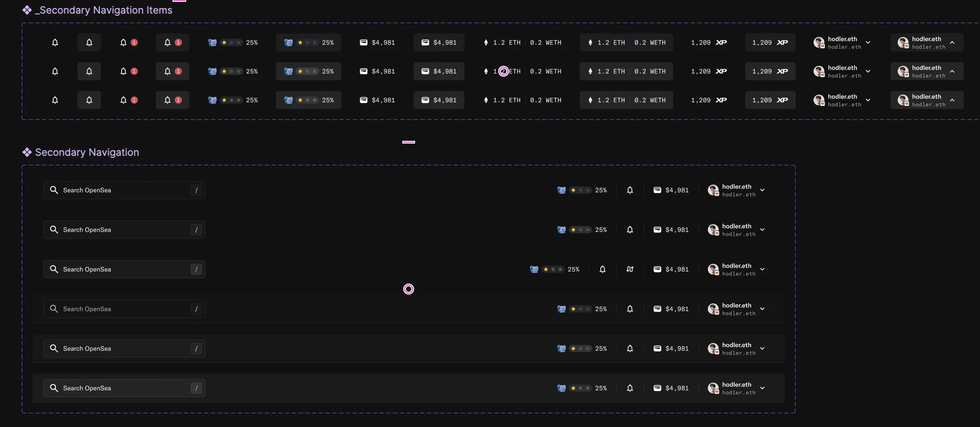Click the plain treasure chest 25% item, top items row
Viewport: 980px width, 427px height.
click(x=233, y=42)
